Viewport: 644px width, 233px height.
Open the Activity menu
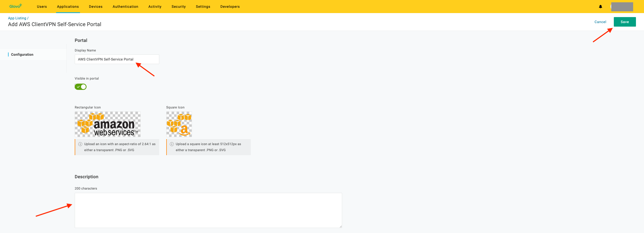tap(155, 7)
